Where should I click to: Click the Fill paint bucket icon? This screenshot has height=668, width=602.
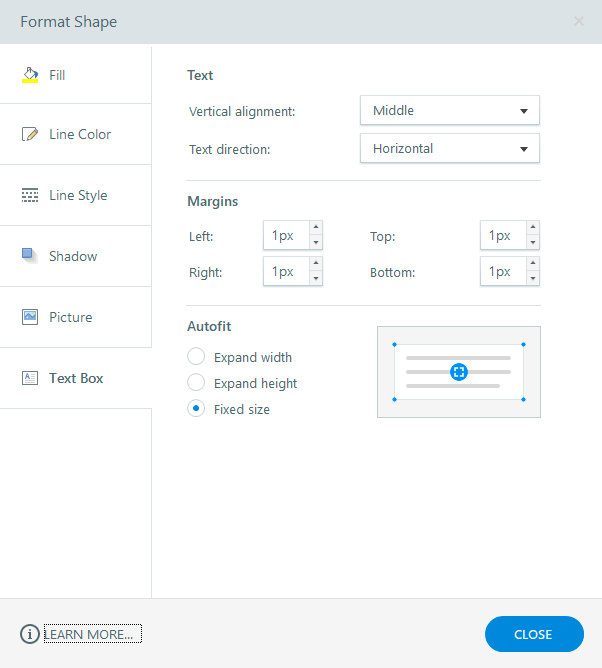(30, 75)
